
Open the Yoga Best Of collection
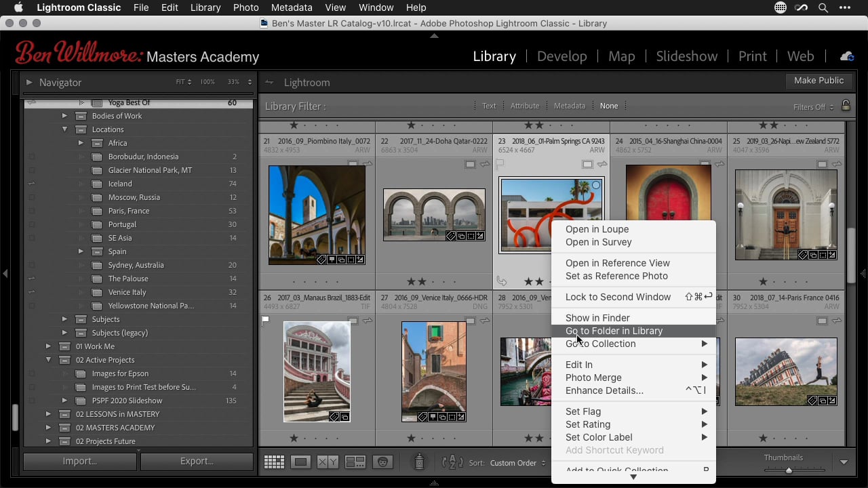139,103
